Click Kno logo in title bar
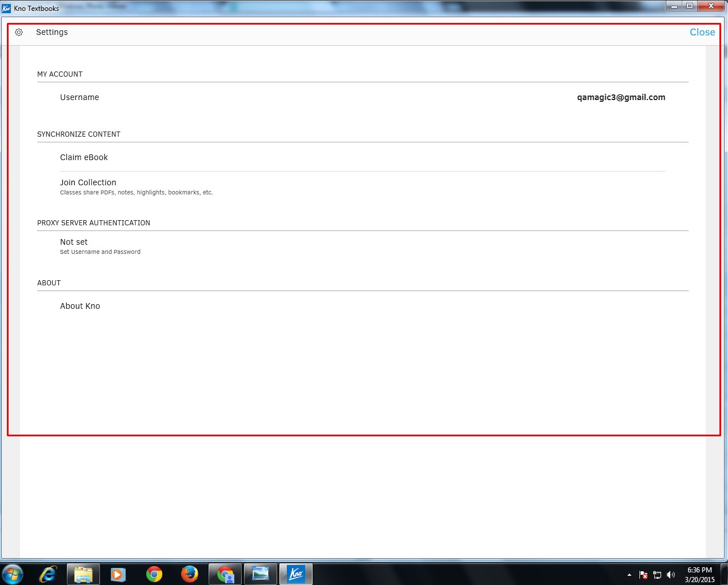The height and width of the screenshot is (585, 728). [x=7, y=8]
